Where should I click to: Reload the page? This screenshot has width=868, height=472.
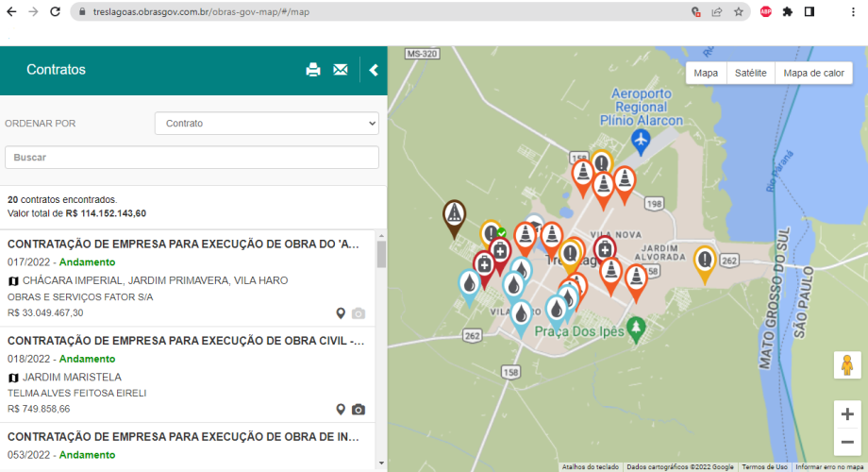(x=55, y=11)
